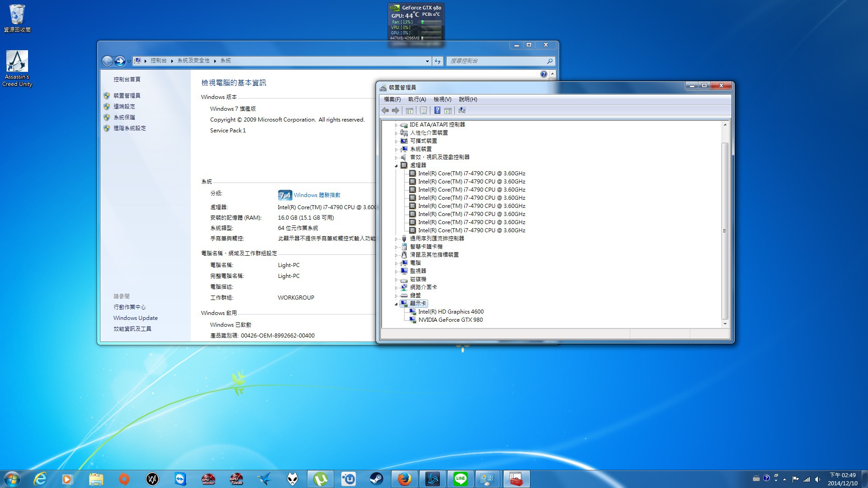Open address bar history dropdown arrow
Screen dimensions: 868x488
pyautogui.click(x=427, y=61)
